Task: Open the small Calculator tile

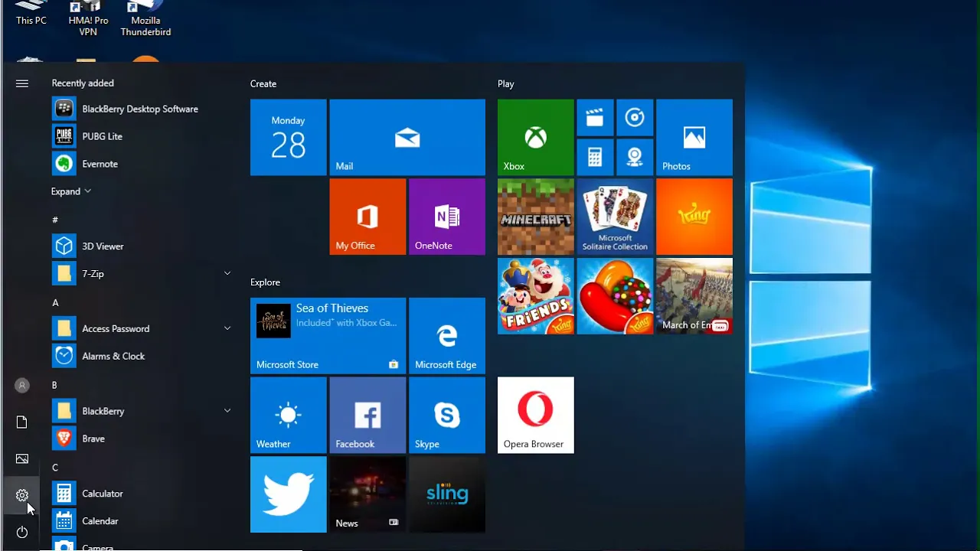Action: [595, 158]
